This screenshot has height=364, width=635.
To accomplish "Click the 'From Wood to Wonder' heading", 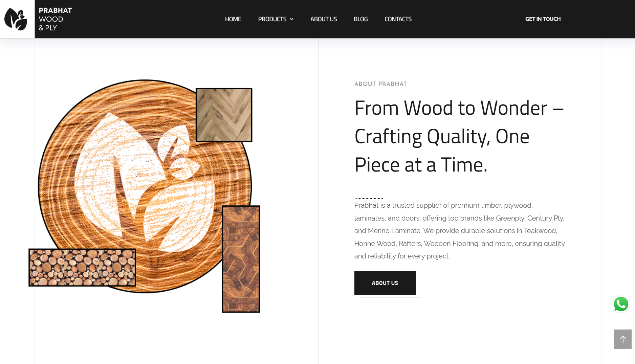I will [459, 136].
